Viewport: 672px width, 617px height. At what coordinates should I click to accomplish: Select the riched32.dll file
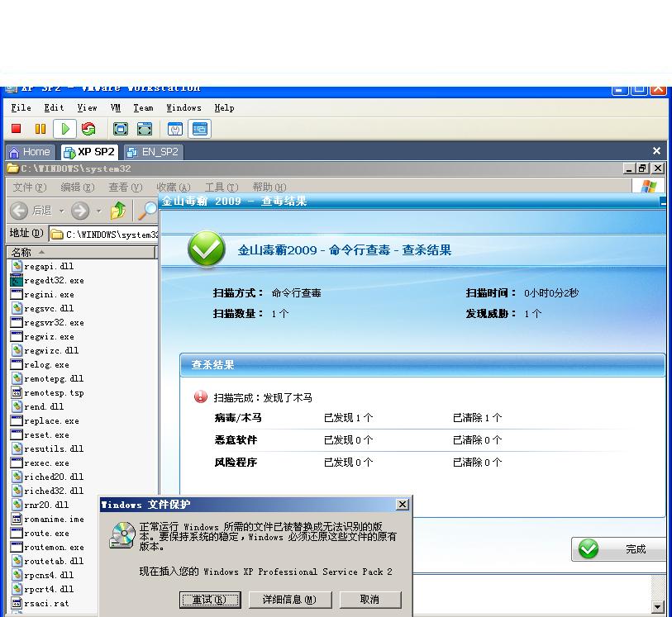pyautogui.click(x=48, y=491)
